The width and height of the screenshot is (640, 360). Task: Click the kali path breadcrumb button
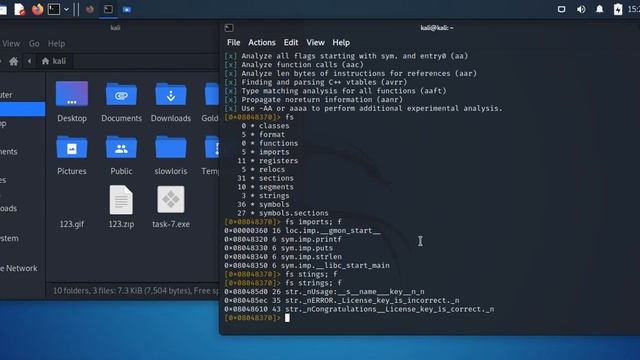(54, 61)
